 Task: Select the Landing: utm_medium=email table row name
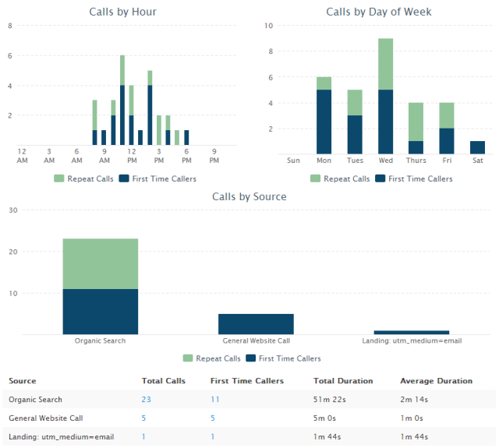(x=61, y=437)
